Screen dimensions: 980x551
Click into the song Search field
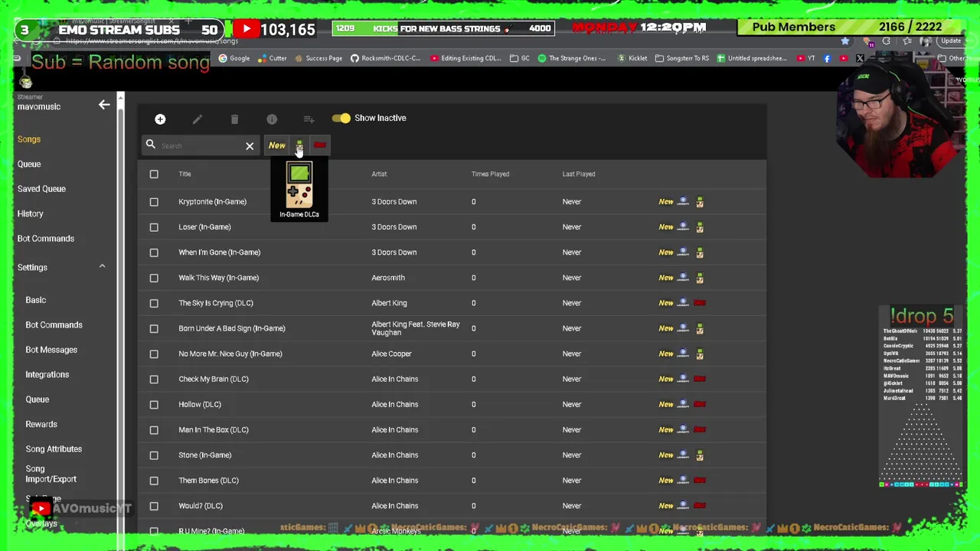click(201, 145)
